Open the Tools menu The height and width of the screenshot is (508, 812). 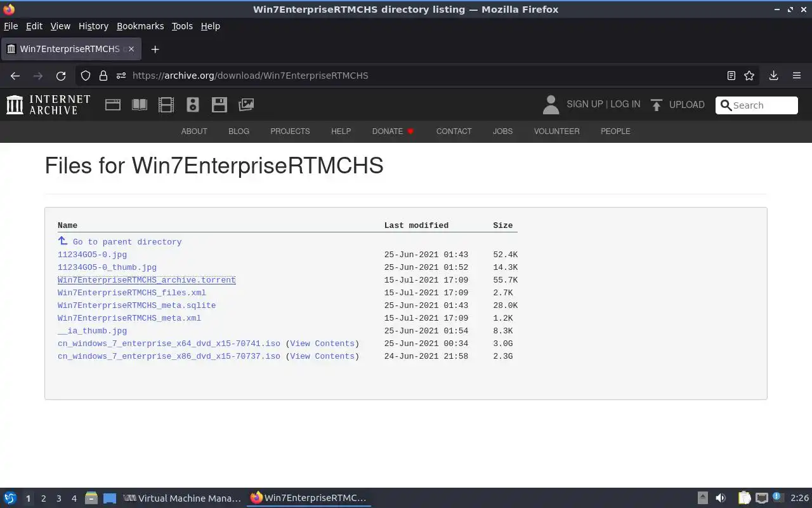pyautogui.click(x=182, y=26)
